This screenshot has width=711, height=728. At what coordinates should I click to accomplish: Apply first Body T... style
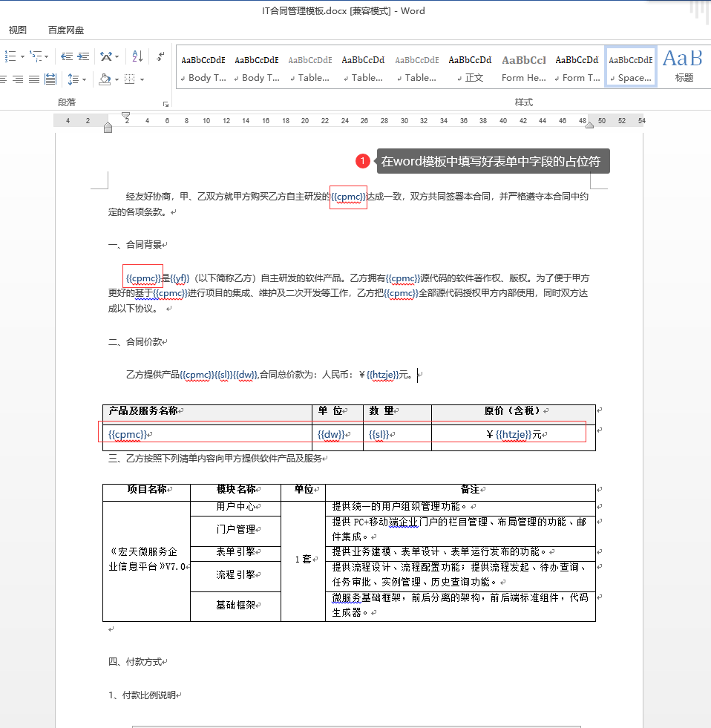[x=203, y=68]
